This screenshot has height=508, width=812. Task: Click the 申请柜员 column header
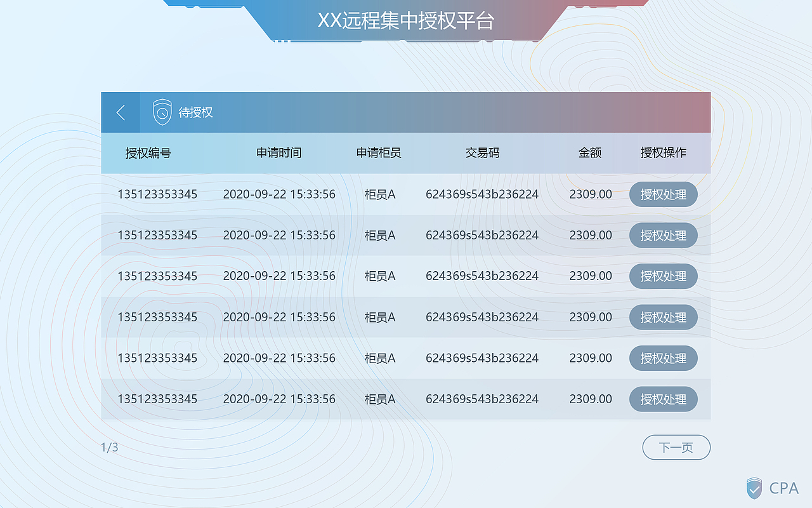379,153
